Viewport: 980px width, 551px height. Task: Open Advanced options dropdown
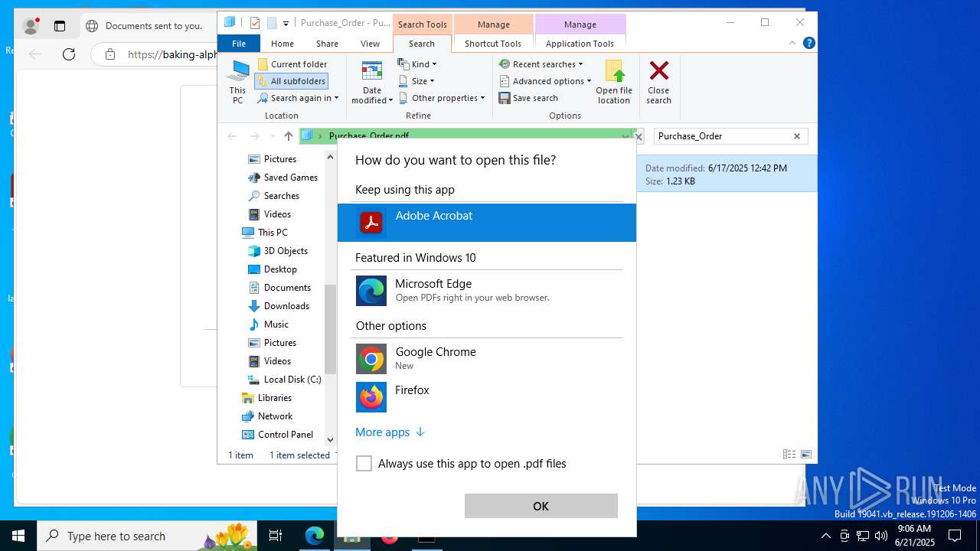545,81
